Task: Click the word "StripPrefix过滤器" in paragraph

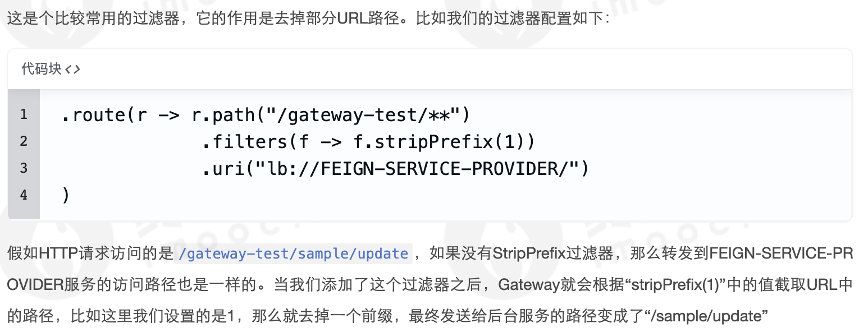Action: point(553,254)
